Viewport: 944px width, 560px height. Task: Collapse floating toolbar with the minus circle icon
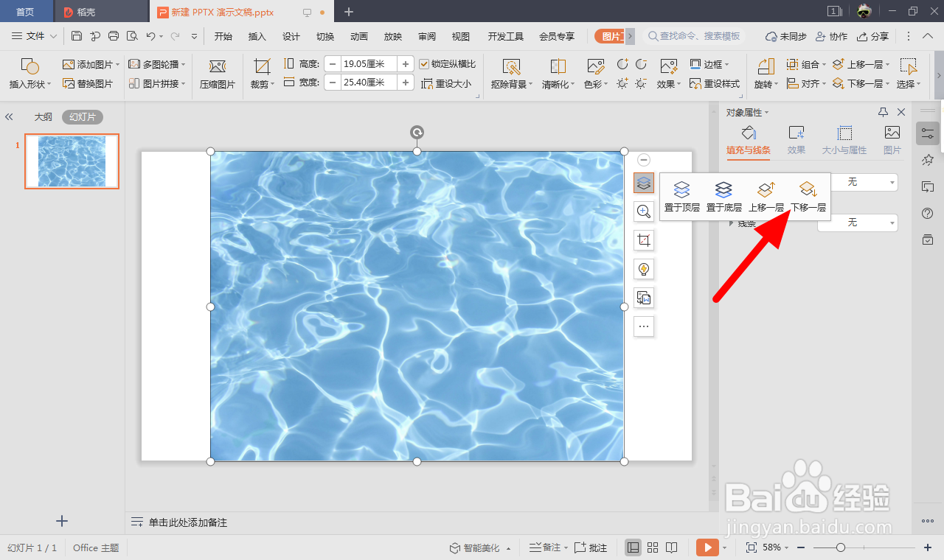(644, 160)
